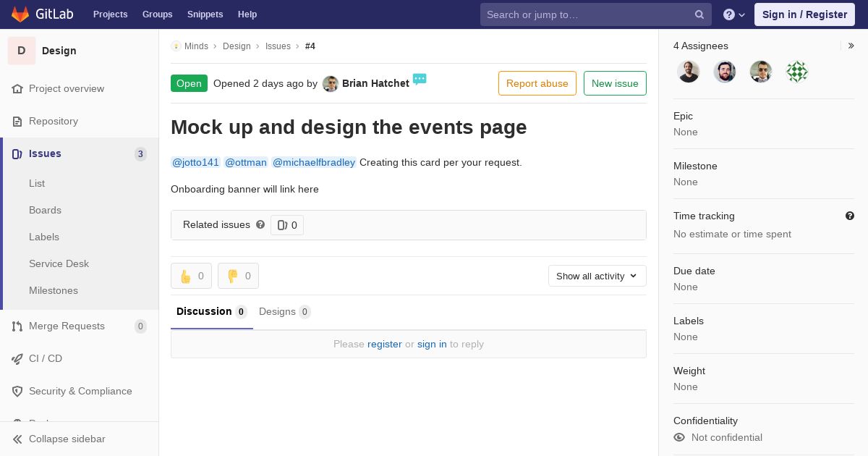Image resolution: width=868 pixels, height=456 pixels.
Task: Click the Report abuse button
Action: click(x=537, y=83)
